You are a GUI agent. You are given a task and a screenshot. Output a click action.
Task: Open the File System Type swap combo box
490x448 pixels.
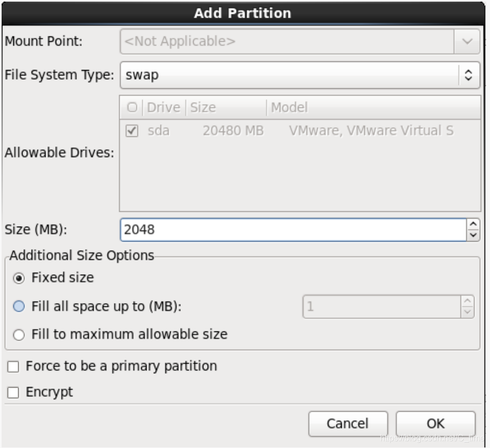[x=300, y=75]
